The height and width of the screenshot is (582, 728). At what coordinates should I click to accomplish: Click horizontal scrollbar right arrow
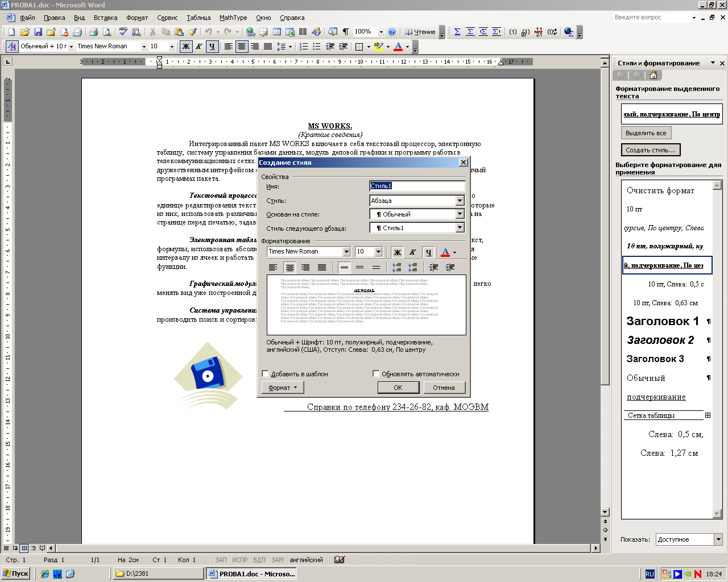tap(596, 548)
